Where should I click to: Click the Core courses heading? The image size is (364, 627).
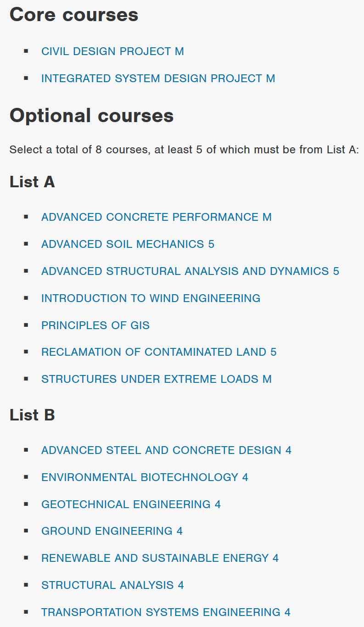[74, 15]
